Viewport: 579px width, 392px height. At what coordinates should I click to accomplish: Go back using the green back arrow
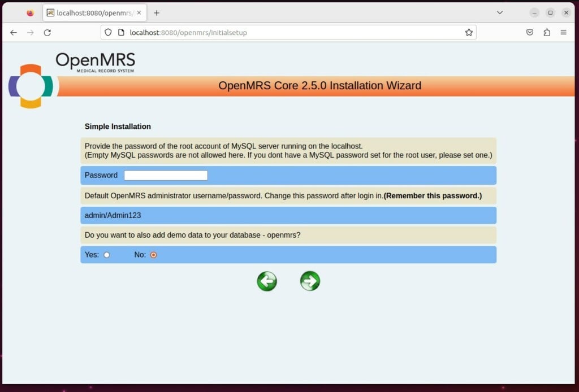click(x=266, y=281)
